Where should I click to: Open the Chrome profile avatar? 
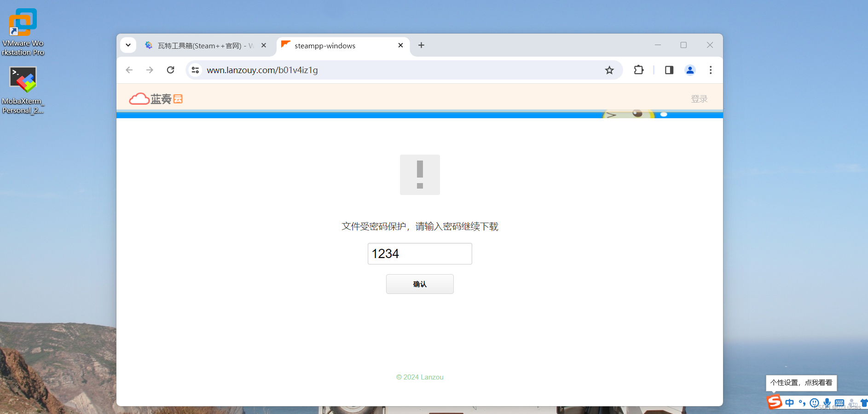pos(690,70)
